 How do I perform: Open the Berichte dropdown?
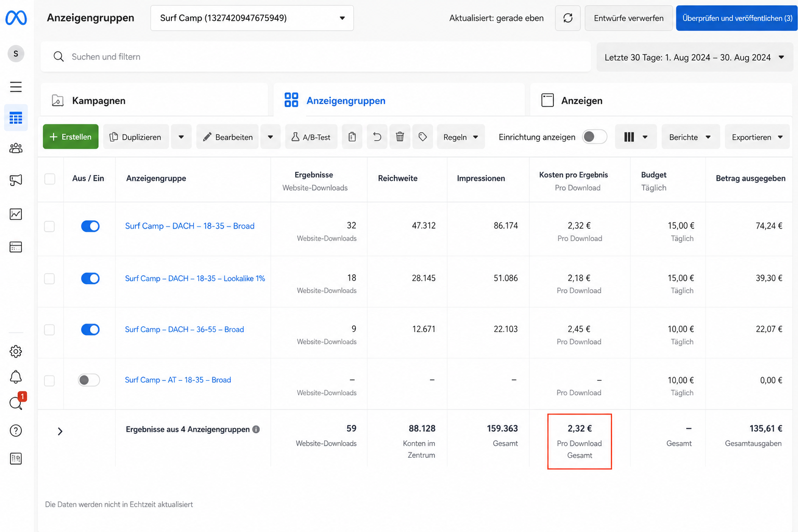pyautogui.click(x=690, y=137)
